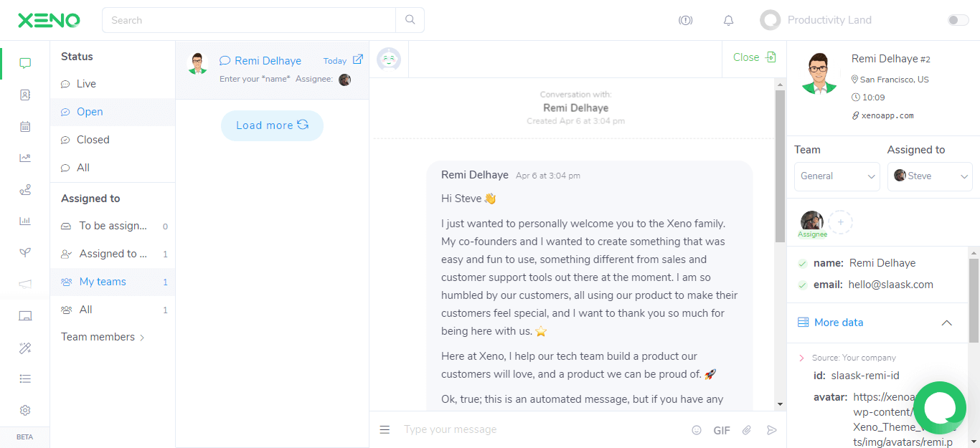
Task: Click the id value slaask-remi-id
Action: tap(865, 376)
